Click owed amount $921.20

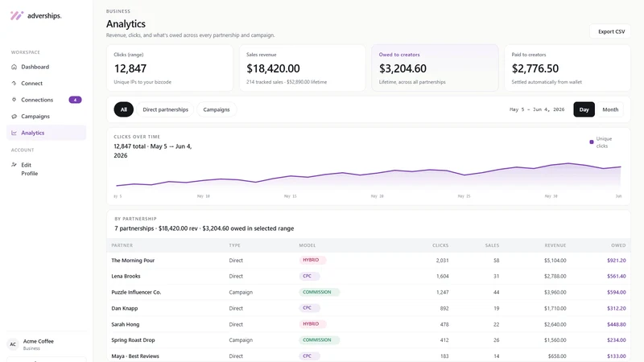pos(617,260)
